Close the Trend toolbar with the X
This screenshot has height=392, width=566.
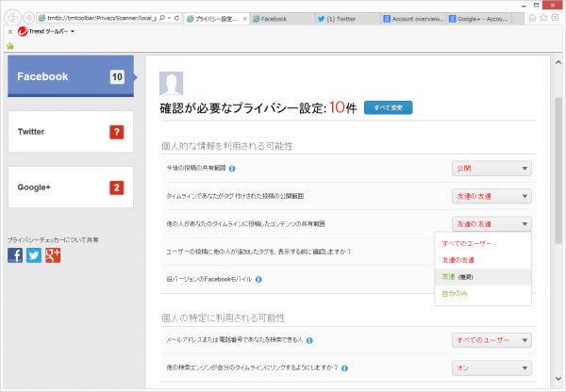(10, 32)
